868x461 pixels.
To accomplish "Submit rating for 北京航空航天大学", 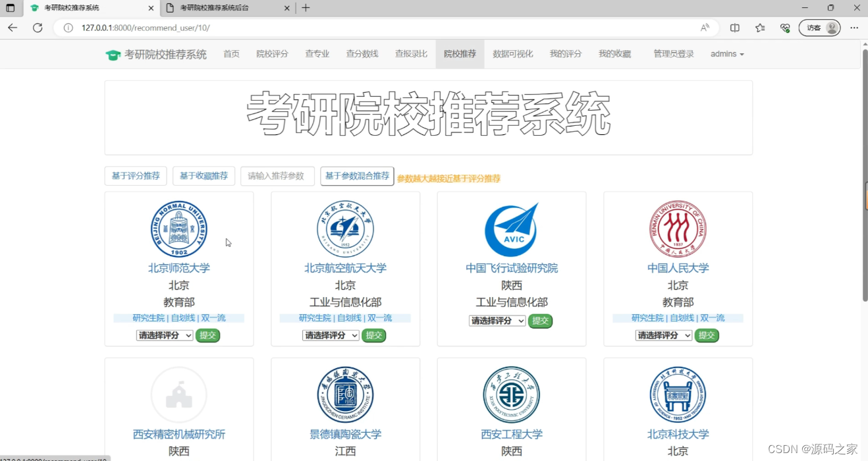I will click(374, 335).
